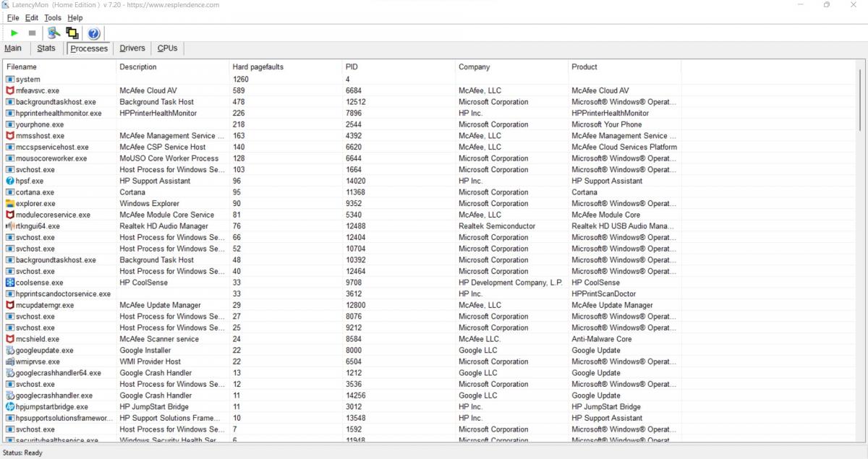This screenshot has width=868, height=459.
Task: Click the icon beside hpprinterhealthmonitor.exe
Action: click(10, 113)
